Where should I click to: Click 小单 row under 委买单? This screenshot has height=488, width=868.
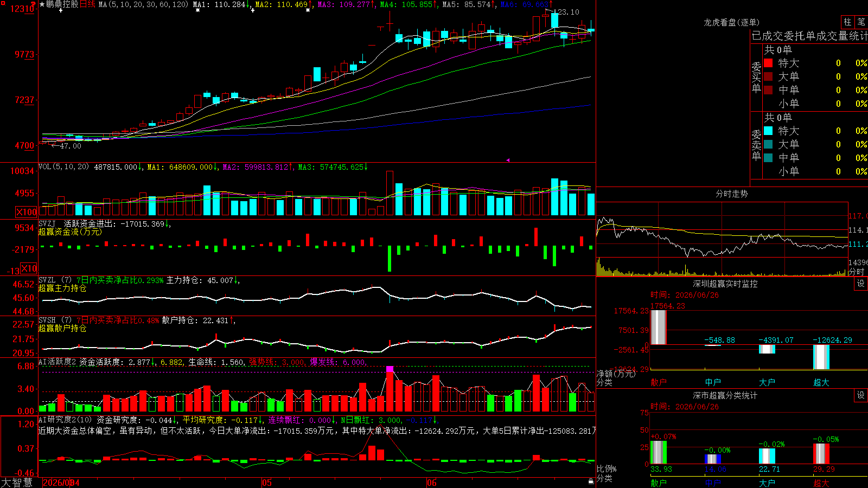tap(815, 104)
